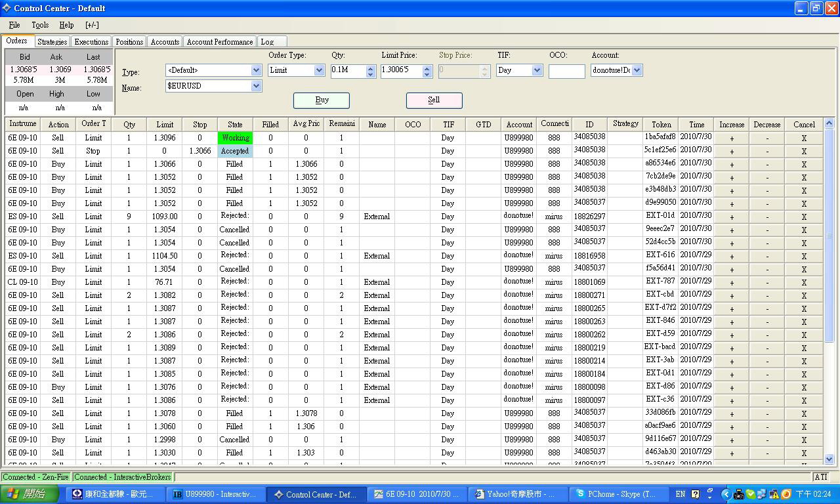Click the Connected - InteractiveBrokers status
Viewport: 840px width, 504px height.
pyautogui.click(x=123, y=477)
